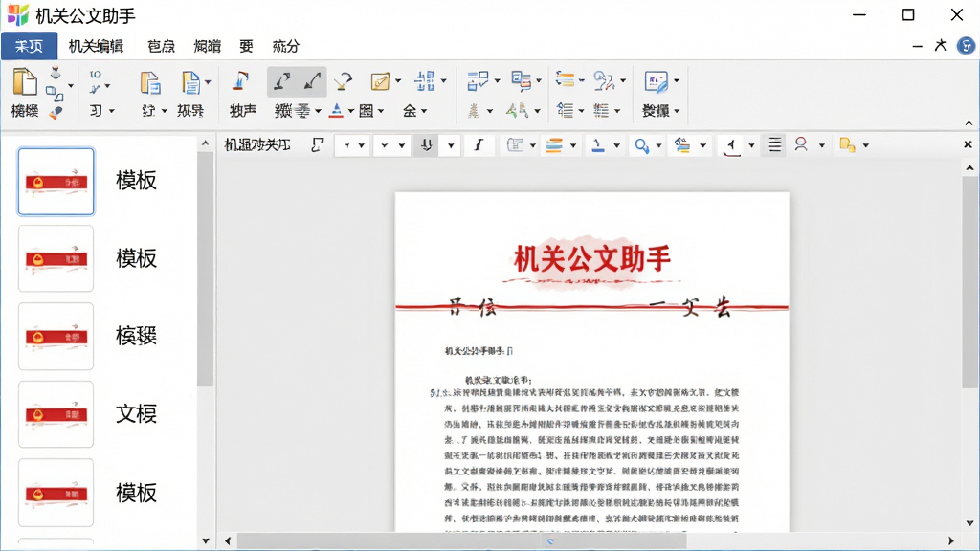The image size is (980, 551).
Task: Expand the font color A dropdown arrow
Action: click(350, 111)
